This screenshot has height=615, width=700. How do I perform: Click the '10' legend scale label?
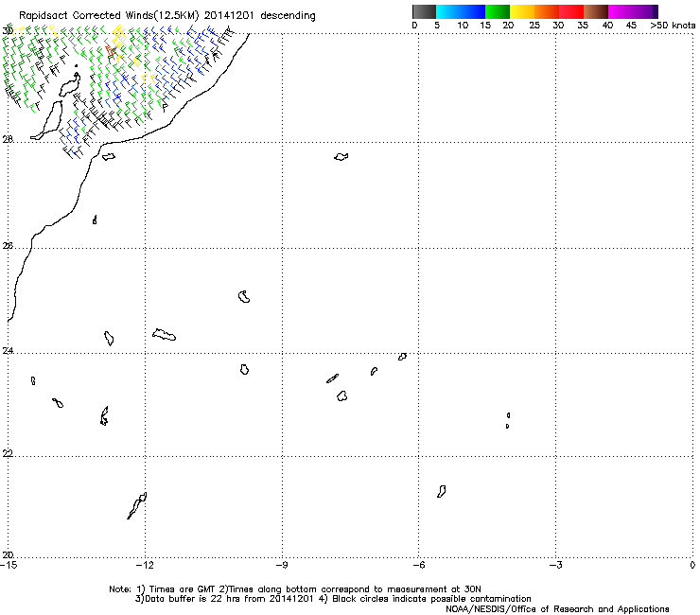[463, 26]
